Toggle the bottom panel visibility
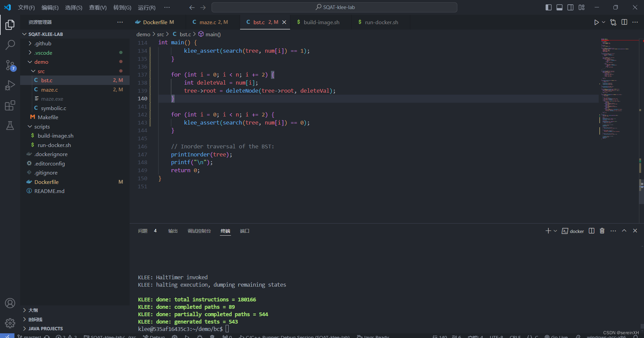The width and height of the screenshot is (644, 338). [x=559, y=7]
